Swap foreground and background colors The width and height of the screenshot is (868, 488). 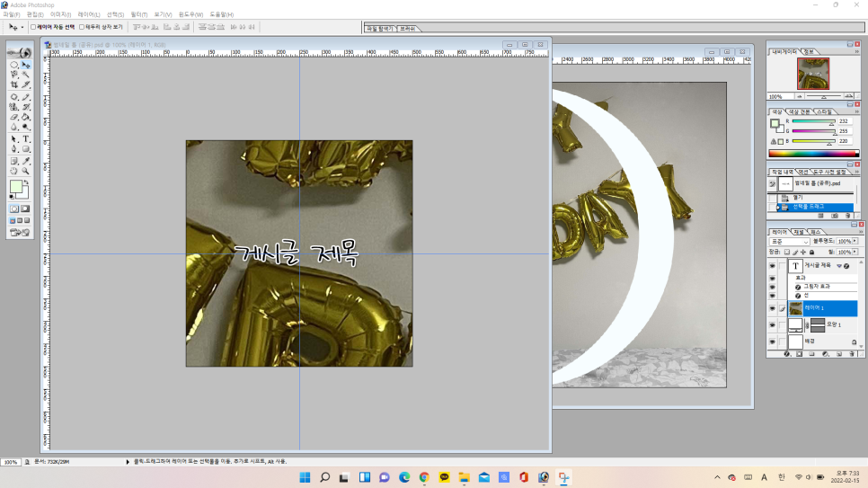pyautogui.click(x=25, y=182)
